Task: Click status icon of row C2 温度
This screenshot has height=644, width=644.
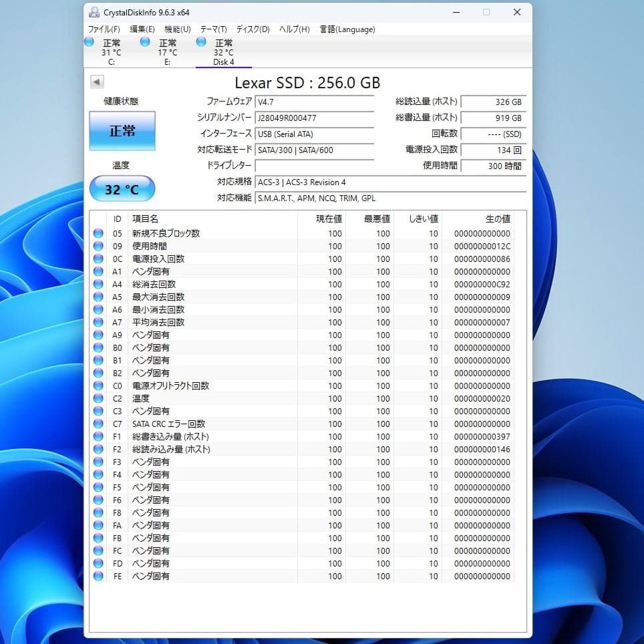Action: click(98, 398)
